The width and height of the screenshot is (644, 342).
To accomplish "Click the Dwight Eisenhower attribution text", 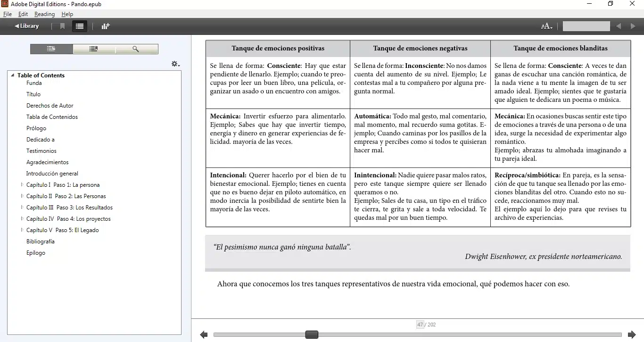I will point(544,257).
